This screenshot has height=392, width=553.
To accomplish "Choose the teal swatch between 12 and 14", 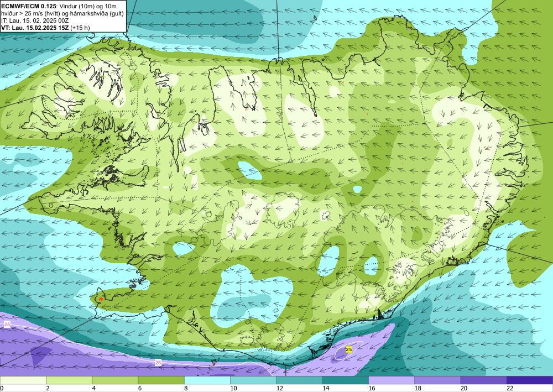I will point(299,380).
